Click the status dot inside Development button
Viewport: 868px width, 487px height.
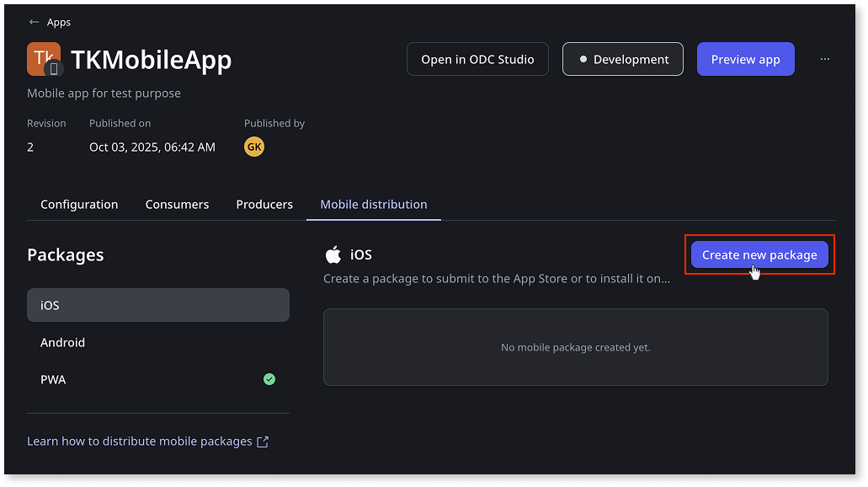point(584,59)
